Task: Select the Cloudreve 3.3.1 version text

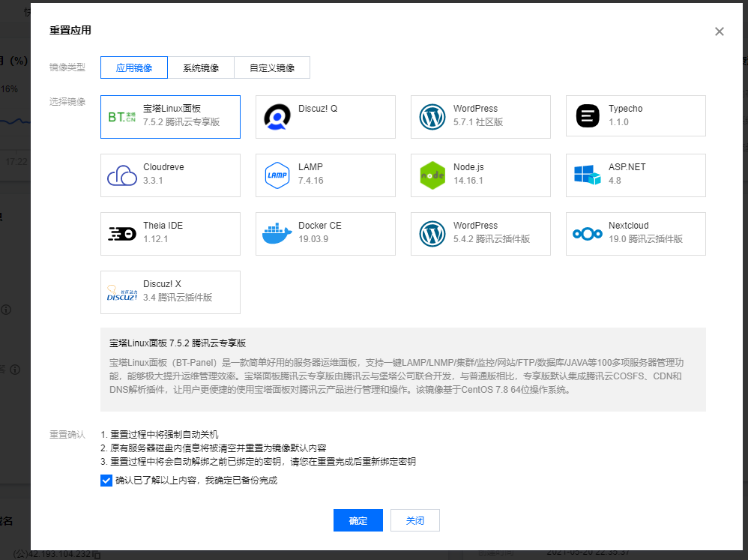Action: 153,181
